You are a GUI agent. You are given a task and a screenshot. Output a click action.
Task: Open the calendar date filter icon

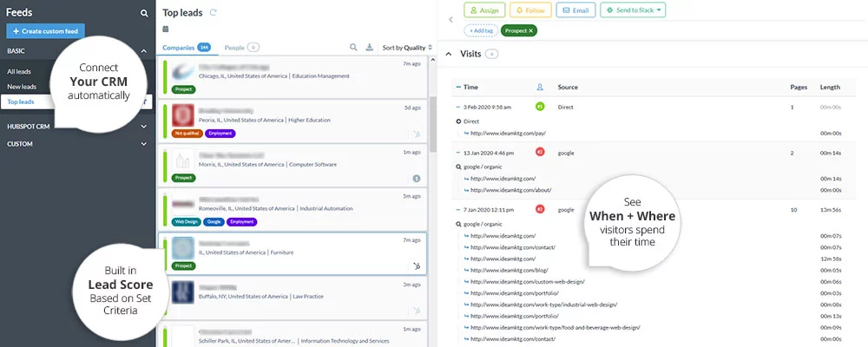166,29
